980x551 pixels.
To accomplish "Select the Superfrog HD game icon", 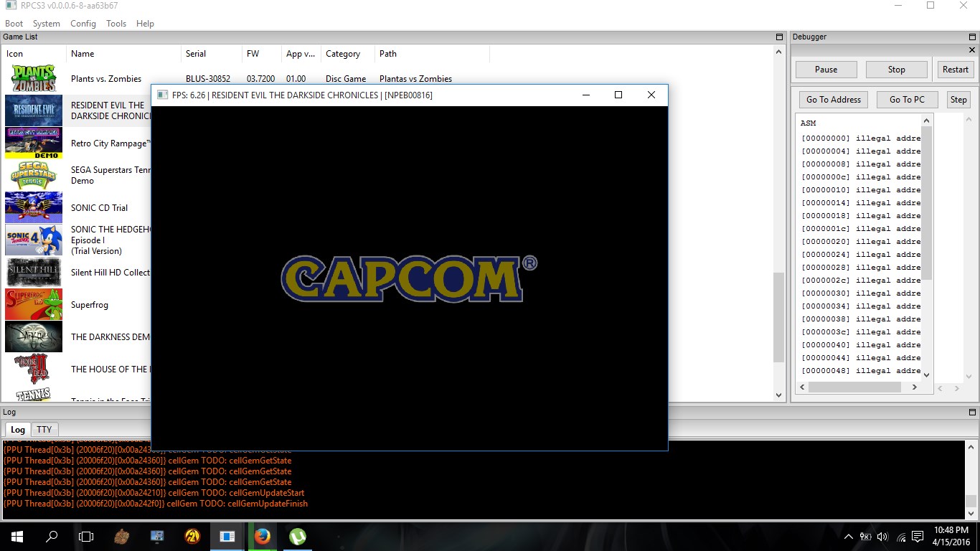I will click(x=34, y=305).
